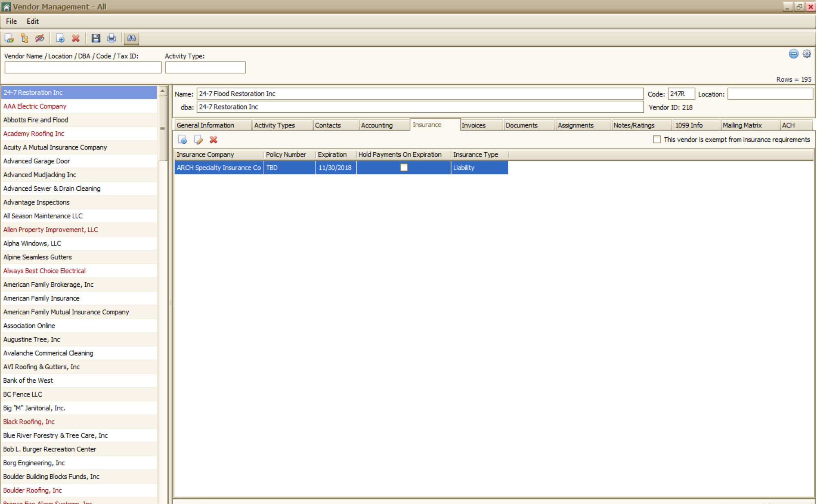Viewport: 817px width, 504px height.
Task: Click the crossed-out eye hide icon
Action: pyautogui.click(x=40, y=38)
